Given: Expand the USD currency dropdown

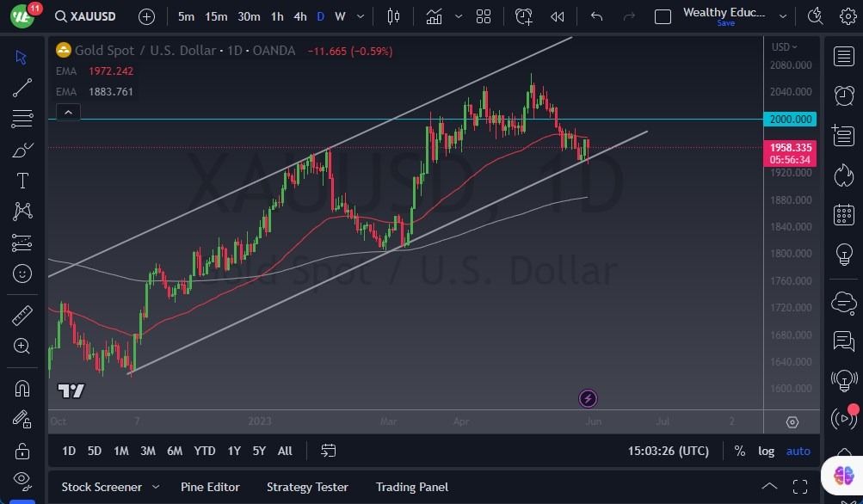Looking at the screenshot, I should coord(784,47).
